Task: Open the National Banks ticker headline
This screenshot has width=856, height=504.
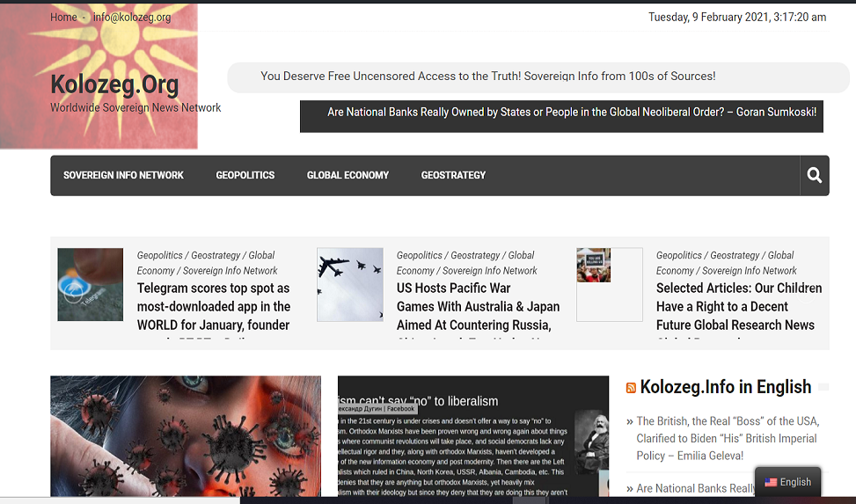Action: tap(571, 113)
